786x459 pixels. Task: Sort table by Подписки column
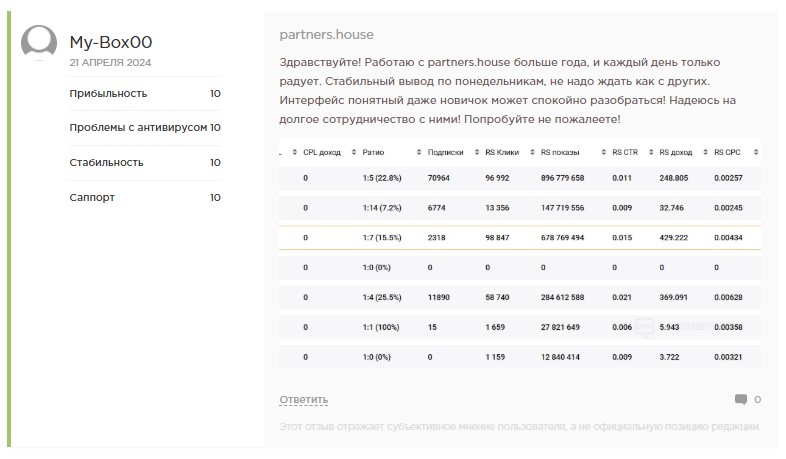coord(445,152)
